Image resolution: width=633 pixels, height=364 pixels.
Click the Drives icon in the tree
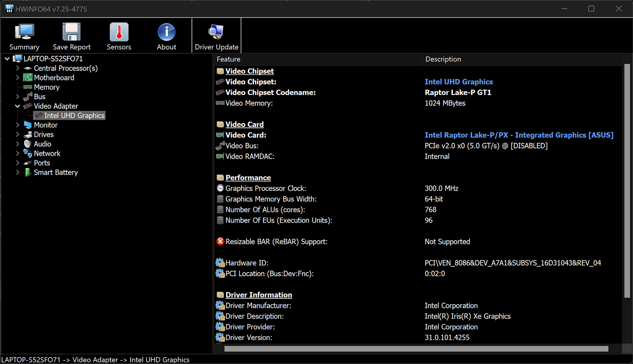click(x=28, y=135)
